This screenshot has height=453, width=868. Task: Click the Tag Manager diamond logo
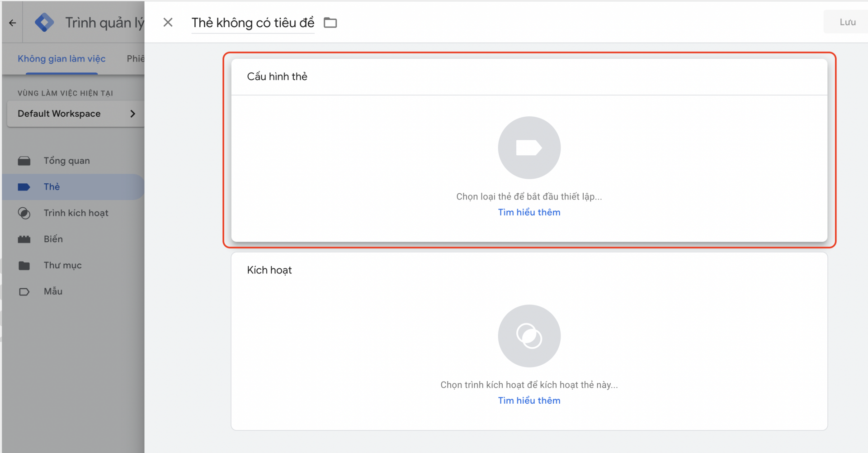click(x=44, y=23)
